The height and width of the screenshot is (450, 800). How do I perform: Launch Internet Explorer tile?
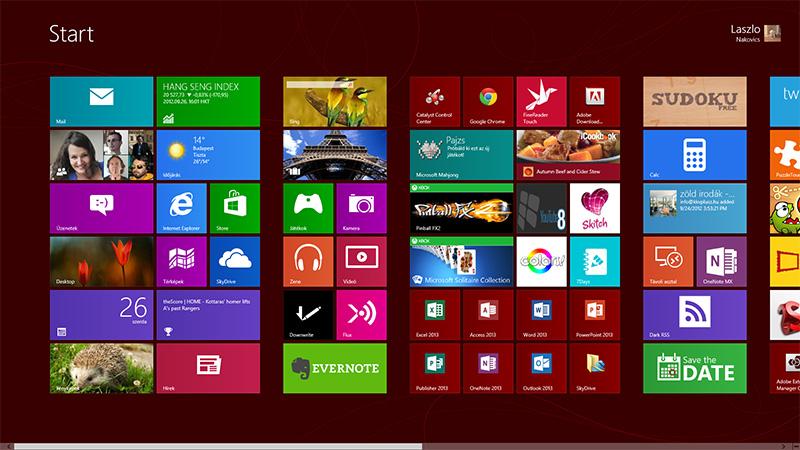tap(182, 208)
